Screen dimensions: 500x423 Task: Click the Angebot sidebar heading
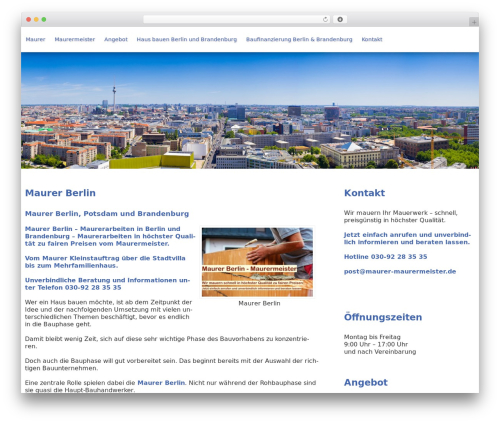pos(366,382)
